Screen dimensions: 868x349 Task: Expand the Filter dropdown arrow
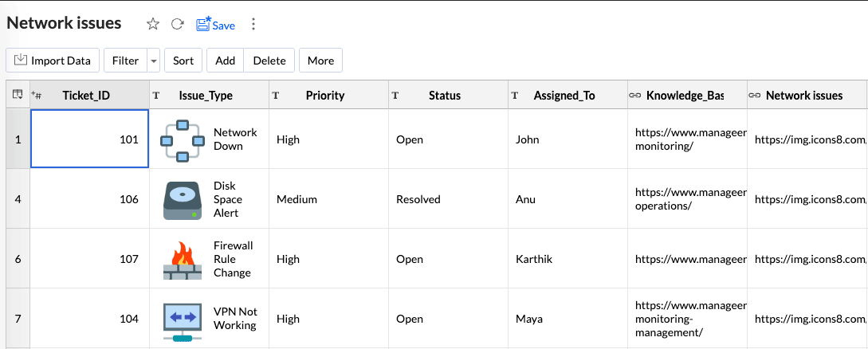tap(154, 61)
